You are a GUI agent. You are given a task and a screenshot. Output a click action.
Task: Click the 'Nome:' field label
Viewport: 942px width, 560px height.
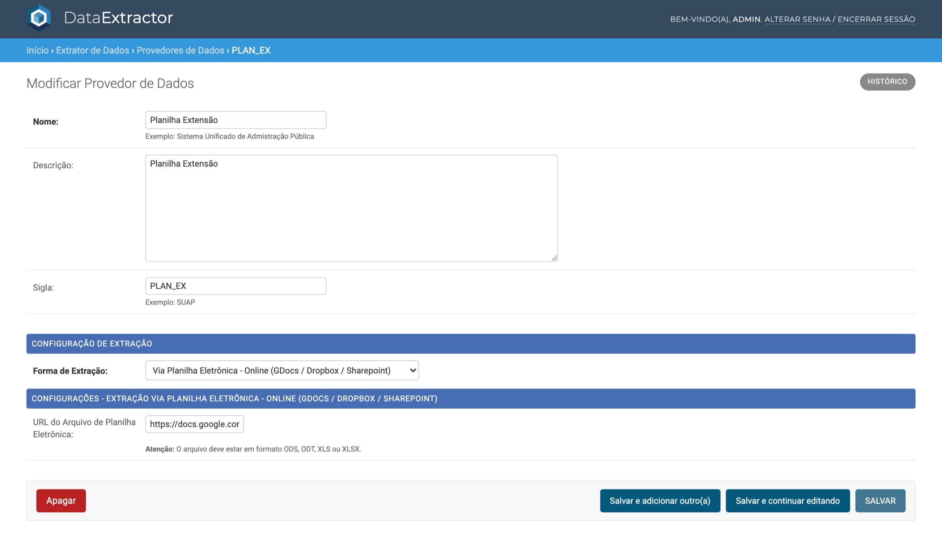pos(46,121)
